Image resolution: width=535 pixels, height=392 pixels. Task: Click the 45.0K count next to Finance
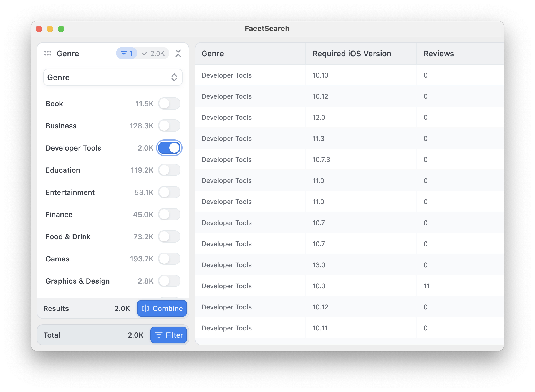143,215
